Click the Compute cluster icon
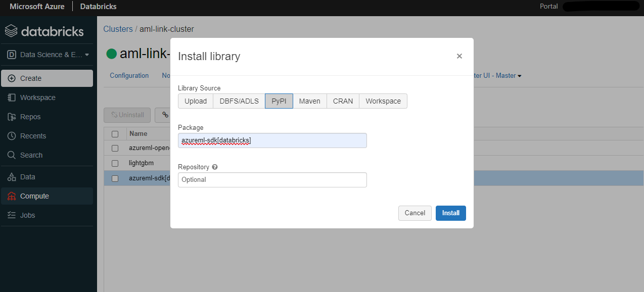 pos(12,196)
